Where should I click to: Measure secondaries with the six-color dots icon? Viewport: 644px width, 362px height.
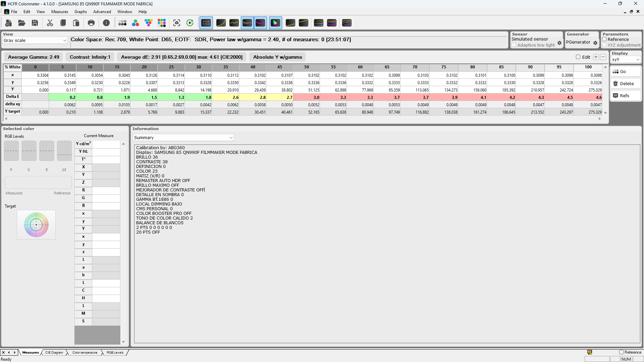click(149, 23)
